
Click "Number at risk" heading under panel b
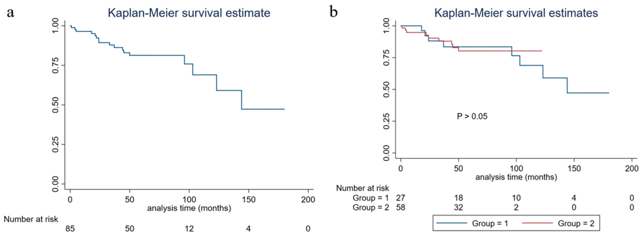click(x=362, y=188)
